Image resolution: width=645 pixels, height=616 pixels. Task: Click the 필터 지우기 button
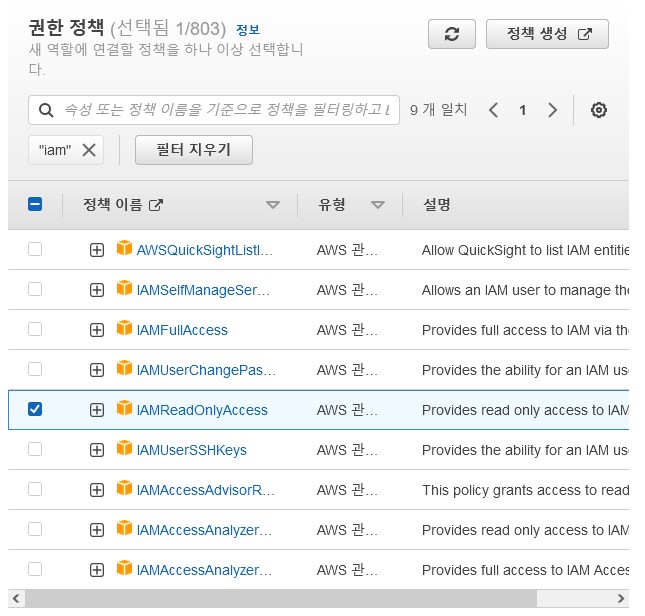pyautogui.click(x=194, y=150)
